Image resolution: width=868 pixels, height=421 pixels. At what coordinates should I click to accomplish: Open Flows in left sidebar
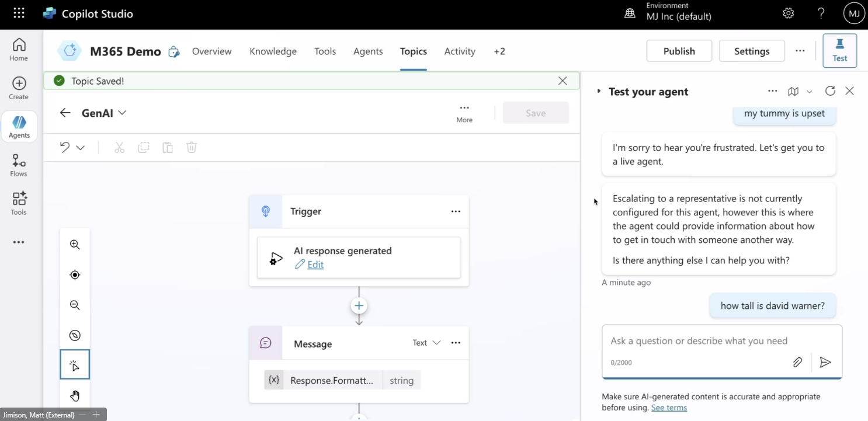(x=19, y=165)
